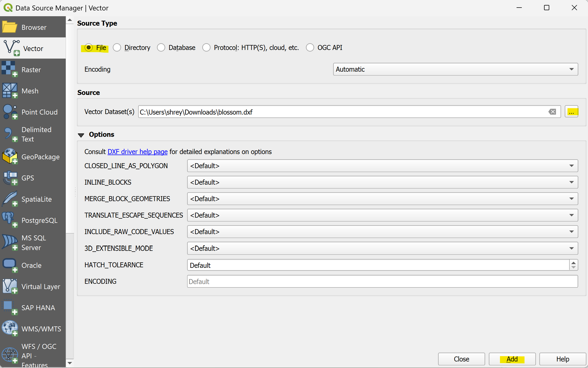Select the Directory source type radio
The height and width of the screenshot is (368, 588).
(x=117, y=48)
